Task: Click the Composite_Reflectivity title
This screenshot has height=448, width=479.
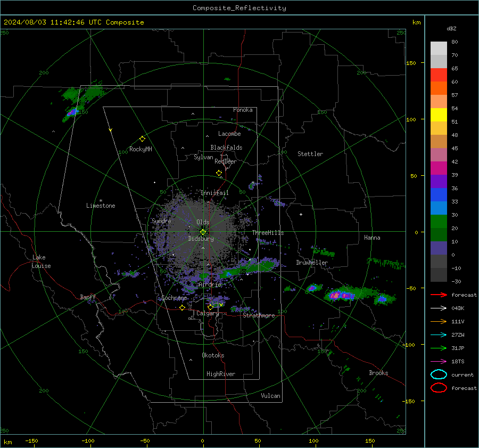Action: (x=239, y=8)
